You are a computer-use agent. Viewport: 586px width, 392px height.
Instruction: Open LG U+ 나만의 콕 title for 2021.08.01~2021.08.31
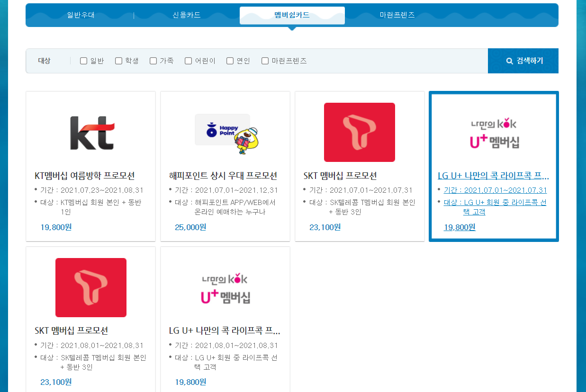pos(225,330)
